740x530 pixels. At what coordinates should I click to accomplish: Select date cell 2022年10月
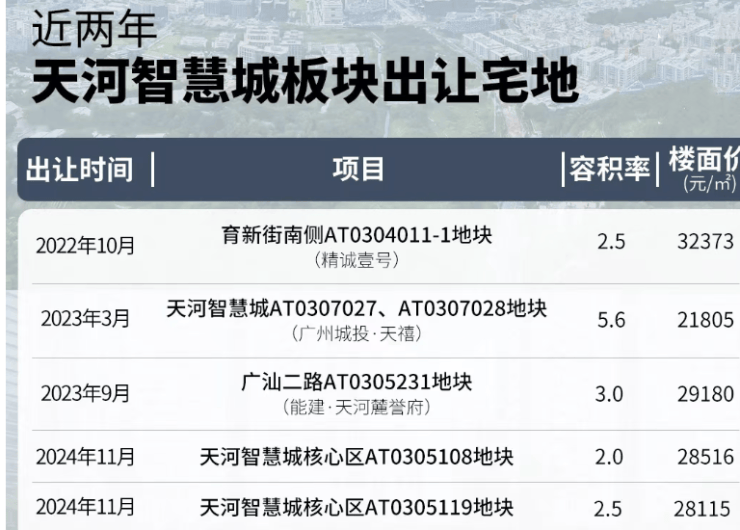[x=85, y=245]
